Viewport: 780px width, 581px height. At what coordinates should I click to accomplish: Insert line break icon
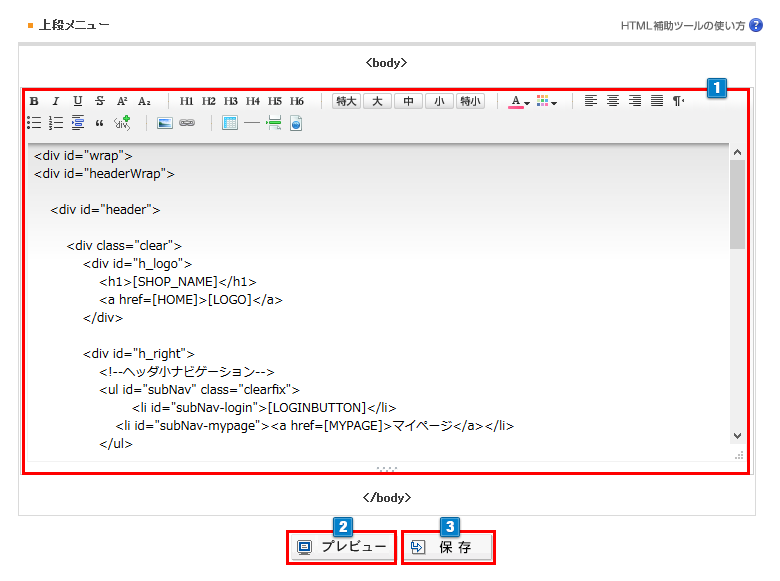274,123
